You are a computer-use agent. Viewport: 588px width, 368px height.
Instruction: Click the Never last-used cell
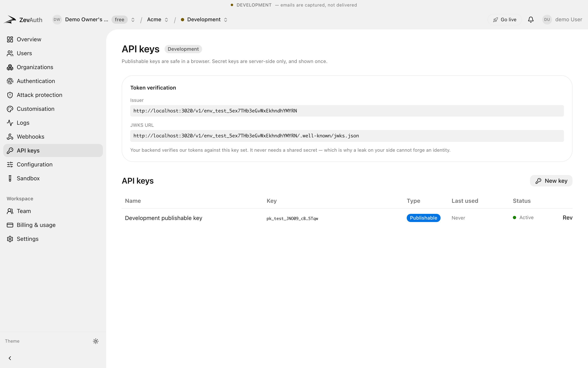click(458, 218)
